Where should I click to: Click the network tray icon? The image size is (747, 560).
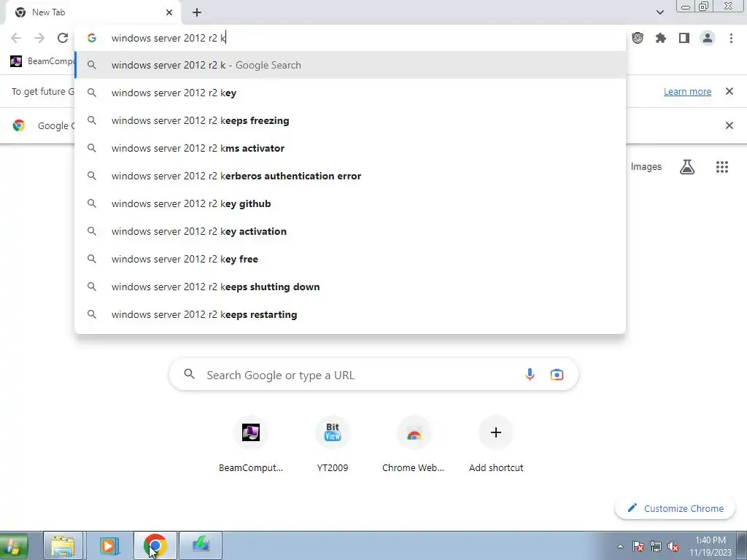click(x=656, y=546)
